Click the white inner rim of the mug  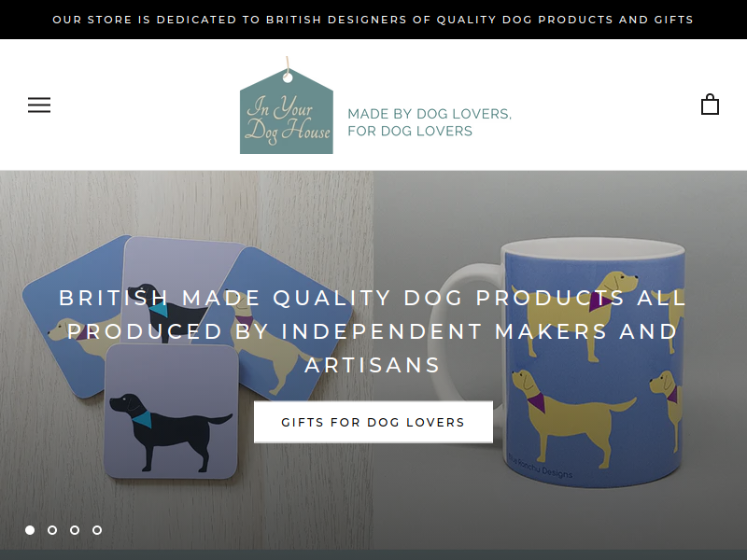point(593,249)
